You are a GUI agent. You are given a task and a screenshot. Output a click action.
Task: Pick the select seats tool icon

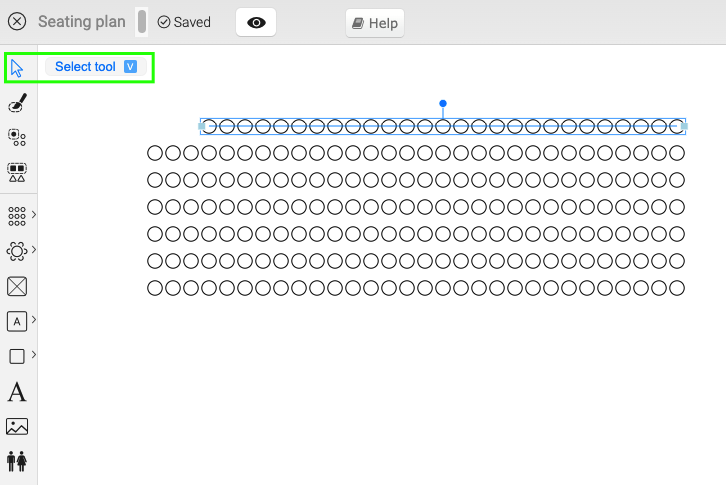(x=17, y=138)
